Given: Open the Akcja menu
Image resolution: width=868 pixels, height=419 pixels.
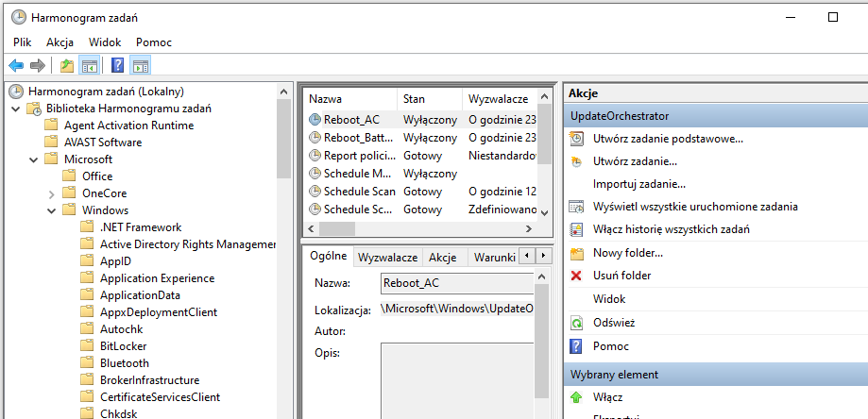Looking at the screenshot, I should coord(60,42).
